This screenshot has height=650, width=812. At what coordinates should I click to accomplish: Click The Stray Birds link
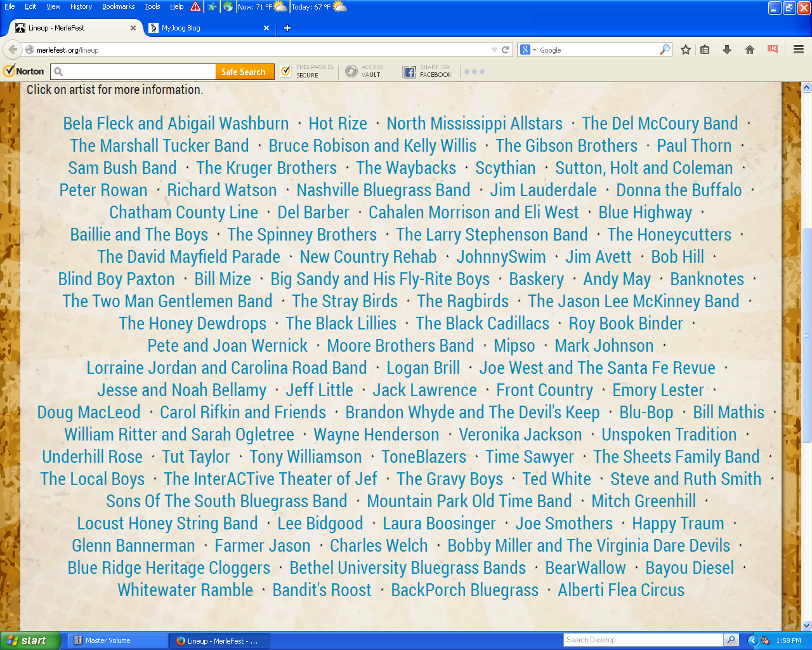[x=344, y=301]
